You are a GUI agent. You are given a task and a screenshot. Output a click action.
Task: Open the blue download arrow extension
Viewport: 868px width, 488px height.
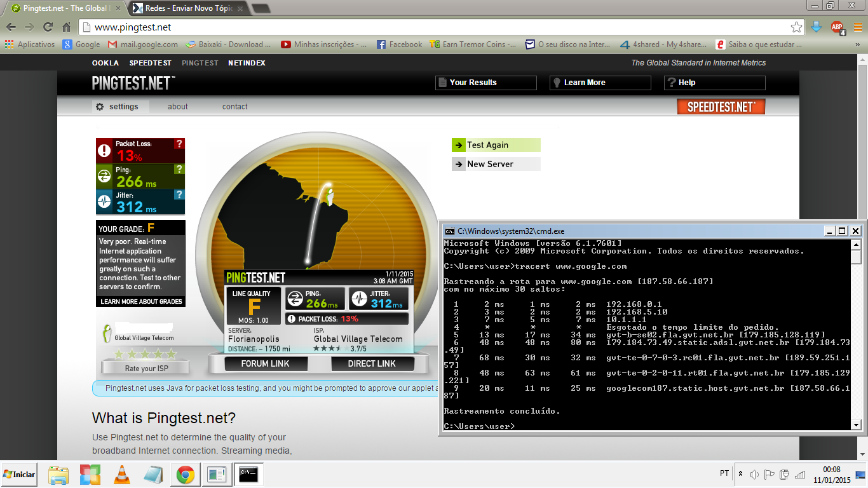[817, 27]
